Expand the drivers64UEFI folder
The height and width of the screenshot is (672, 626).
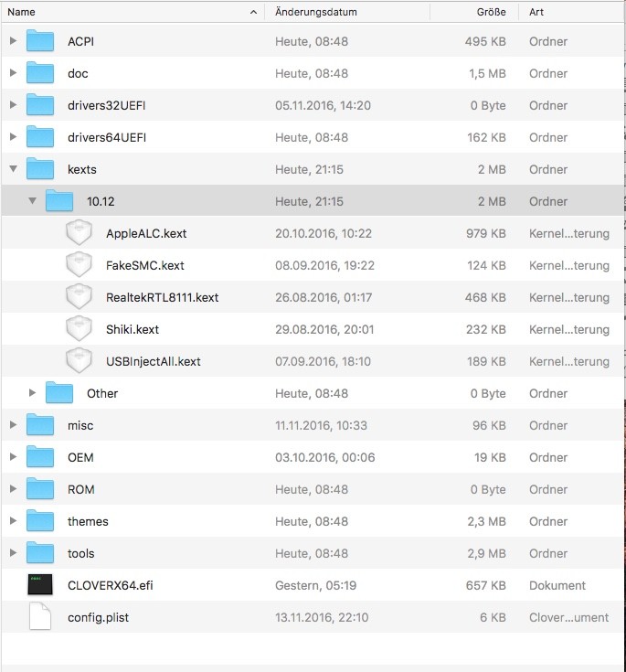pyautogui.click(x=13, y=138)
